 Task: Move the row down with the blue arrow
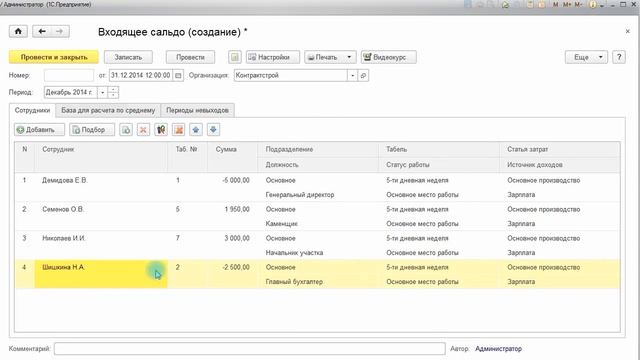pos(213,130)
